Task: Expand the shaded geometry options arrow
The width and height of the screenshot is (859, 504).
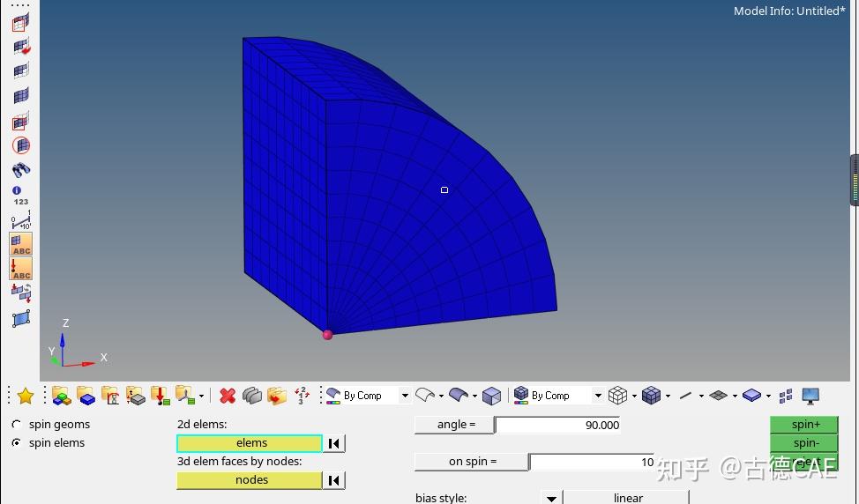Action: pyautogui.click(x=474, y=397)
